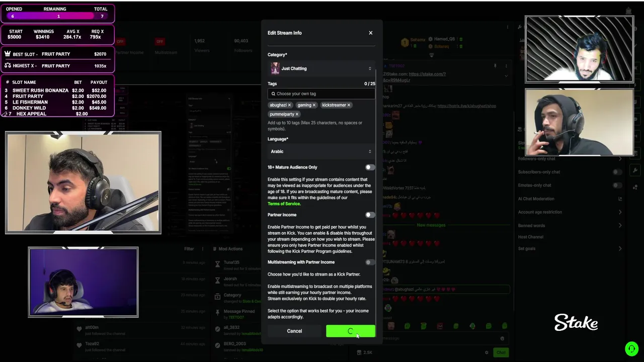Toggle Emotes-only chat switch
The image size is (644, 362).
click(x=617, y=186)
